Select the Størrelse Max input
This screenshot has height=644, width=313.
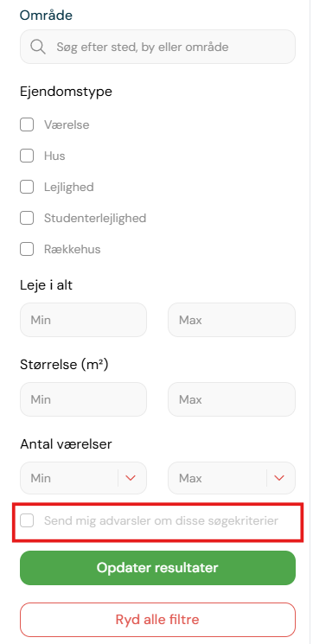point(232,399)
